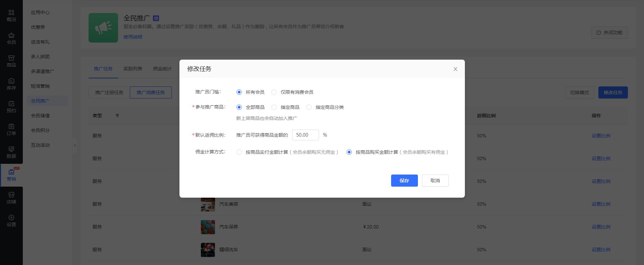Switch to the 推广任务 tab
This screenshot has width=644, height=265.
tap(103, 69)
